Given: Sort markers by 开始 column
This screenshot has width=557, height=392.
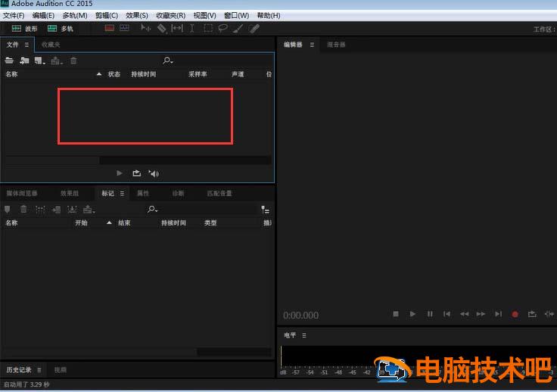Looking at the screenshot, I should [81, 223].
